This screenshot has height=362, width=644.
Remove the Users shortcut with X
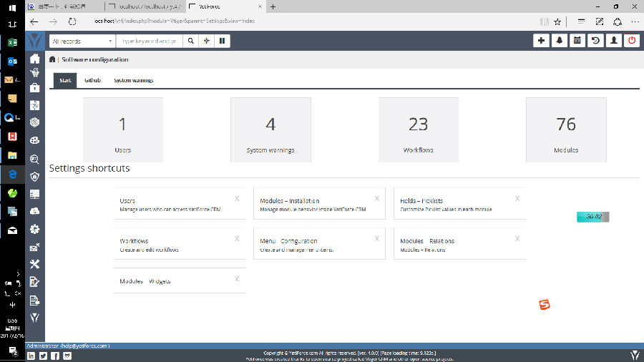[237, 199]
